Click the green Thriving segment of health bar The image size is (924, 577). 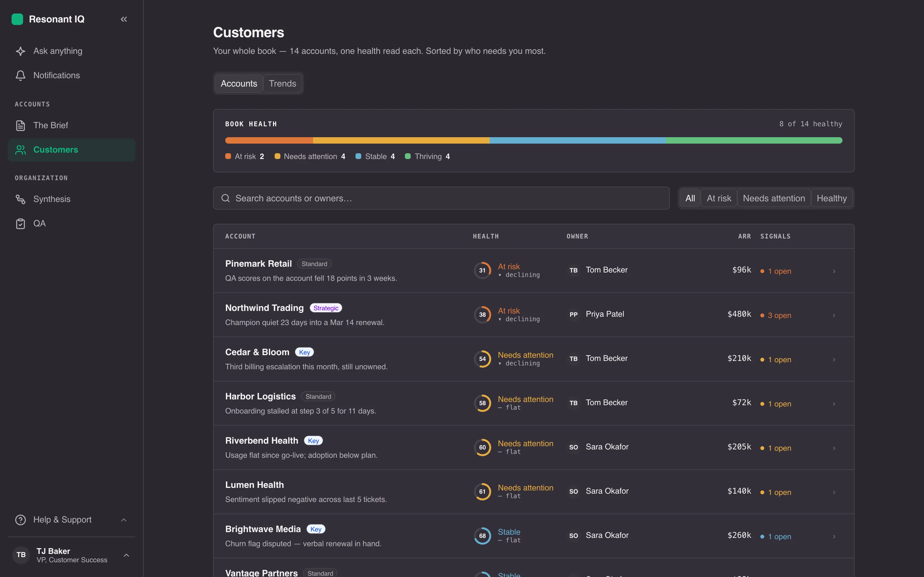point(754,140)
